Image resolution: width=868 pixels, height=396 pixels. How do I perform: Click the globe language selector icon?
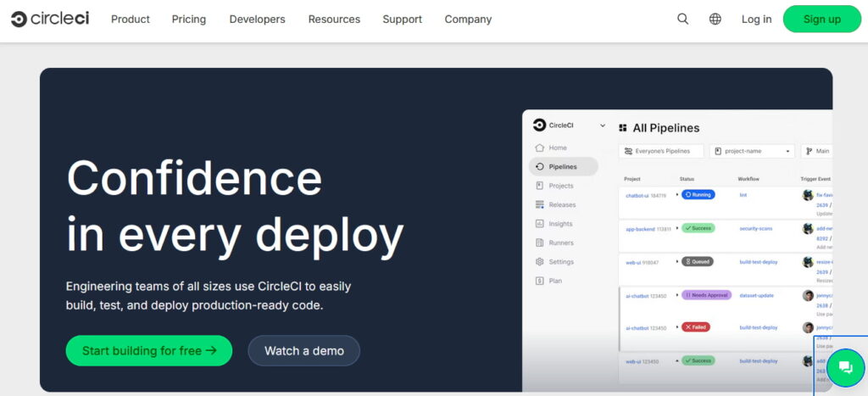click(715, 19)
